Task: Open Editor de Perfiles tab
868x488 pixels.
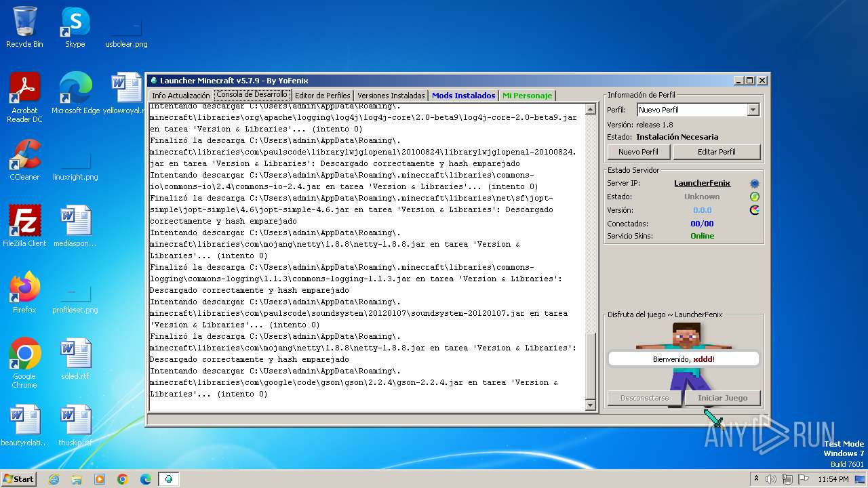Action: coord(322,96)
